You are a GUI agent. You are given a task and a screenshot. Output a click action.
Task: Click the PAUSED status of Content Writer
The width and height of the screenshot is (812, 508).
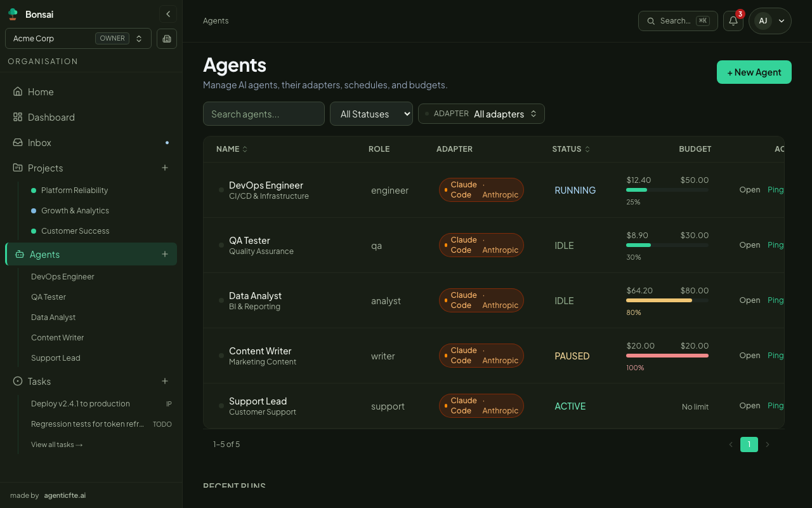click(x=572, y=356)
